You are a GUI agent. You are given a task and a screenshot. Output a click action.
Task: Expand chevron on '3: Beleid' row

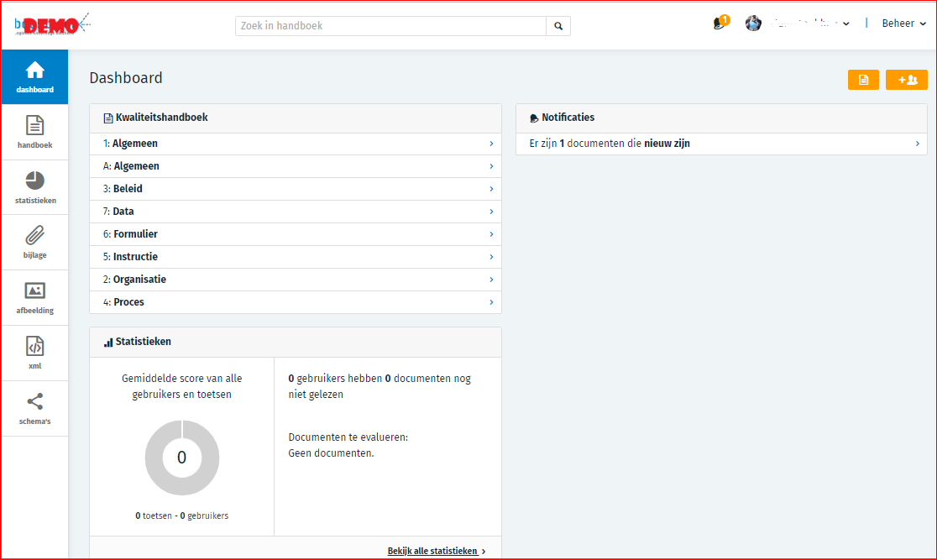(491, 189)
